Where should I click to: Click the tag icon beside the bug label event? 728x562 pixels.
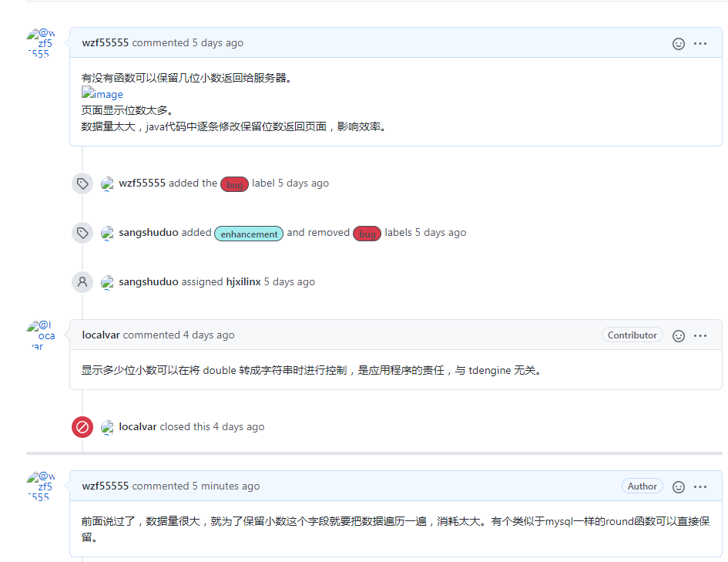tap(82, 183)
